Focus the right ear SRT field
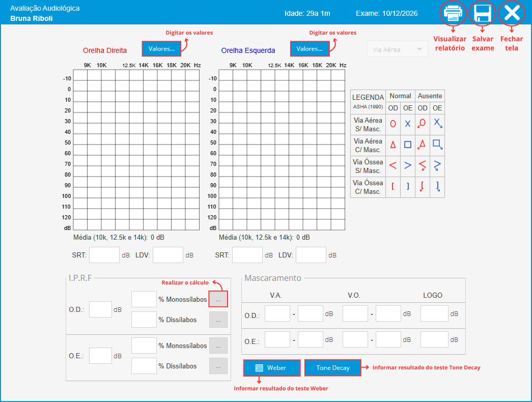Image resolution: width=532 pixels, height=402 pixels. [x=104, y=255]
